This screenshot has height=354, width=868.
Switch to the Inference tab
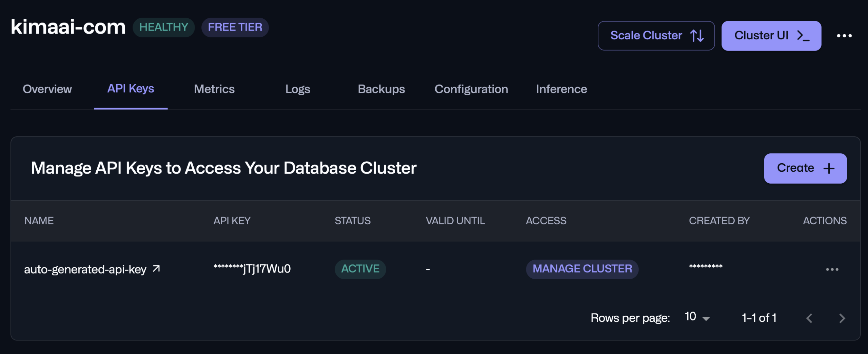[561, 89]
